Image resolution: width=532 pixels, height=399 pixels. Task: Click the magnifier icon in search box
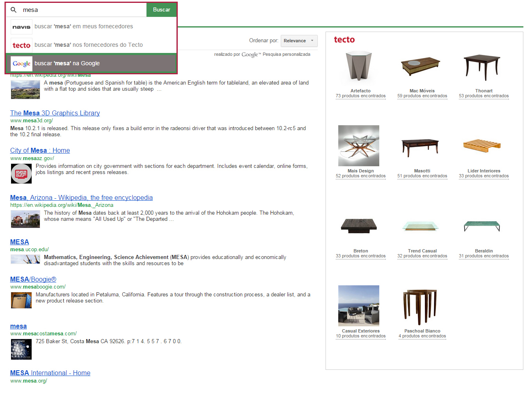14,10
